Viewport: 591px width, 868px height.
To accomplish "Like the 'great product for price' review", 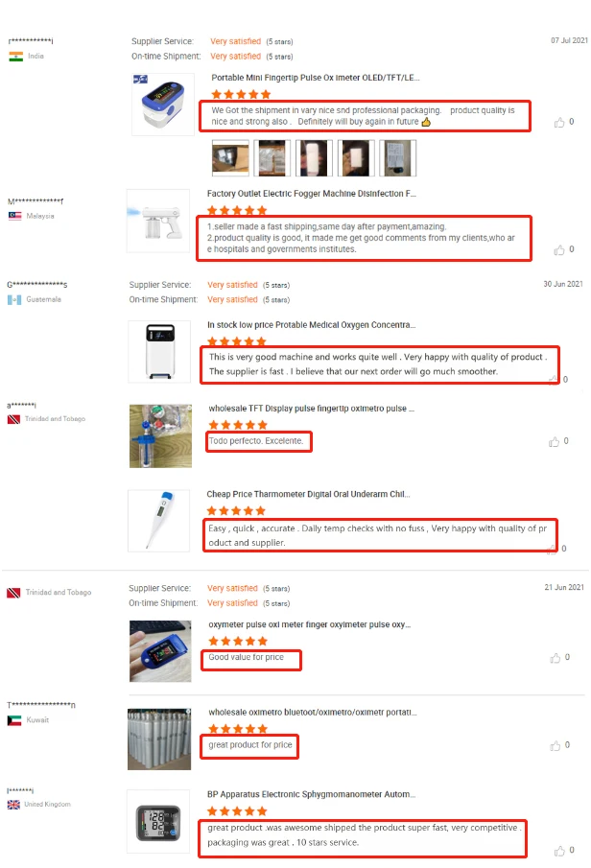I will [555, 745].
